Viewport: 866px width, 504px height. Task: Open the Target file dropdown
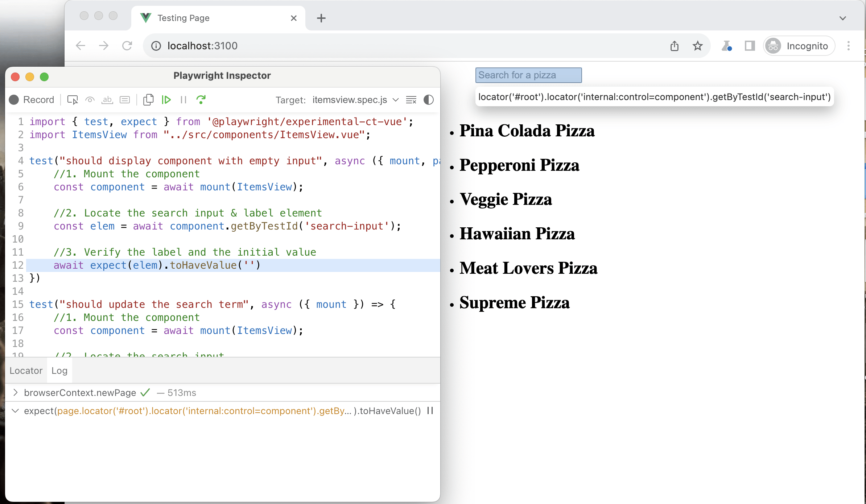(395, 100)
